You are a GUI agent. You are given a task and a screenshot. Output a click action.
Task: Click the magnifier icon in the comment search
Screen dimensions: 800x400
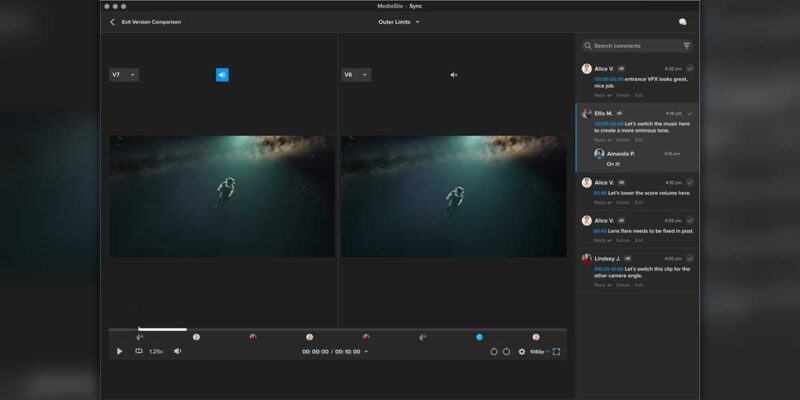(588, 46)
